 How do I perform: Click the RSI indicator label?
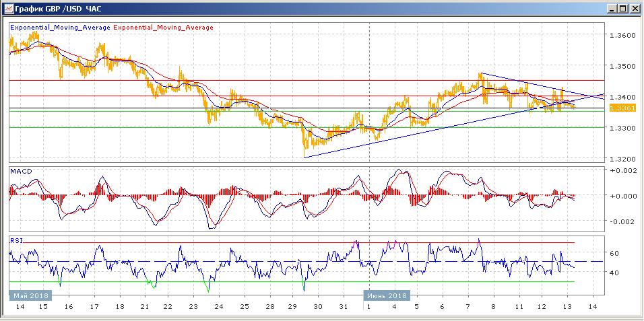(15, 240)
